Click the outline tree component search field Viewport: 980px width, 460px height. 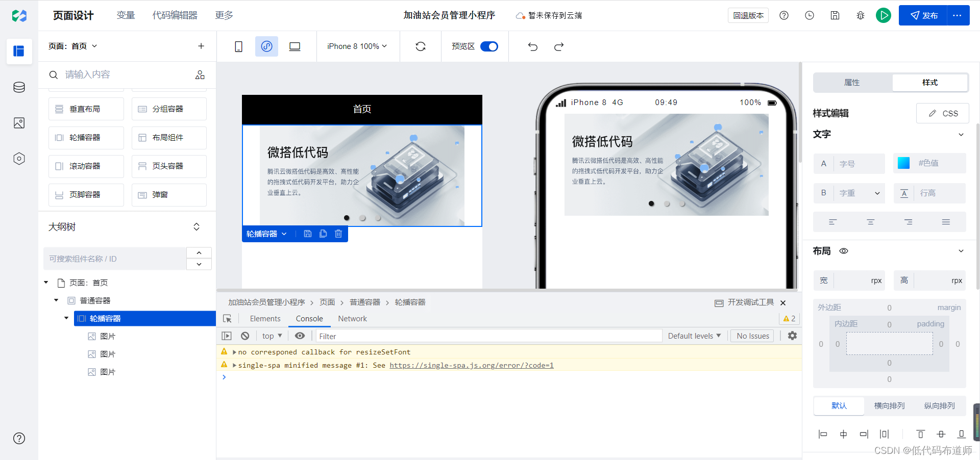click(x=115, y=259)
